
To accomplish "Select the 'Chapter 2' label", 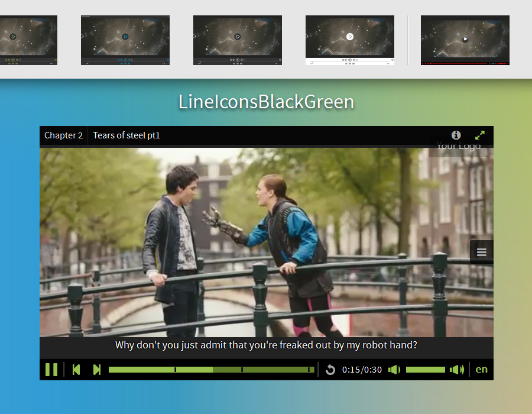I will point(63,135).
